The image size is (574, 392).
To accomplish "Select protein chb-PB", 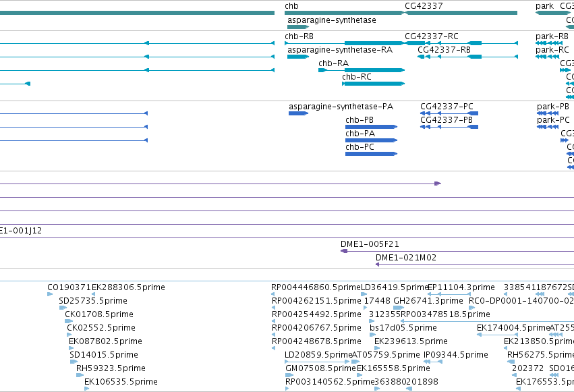I will point(371,127).
